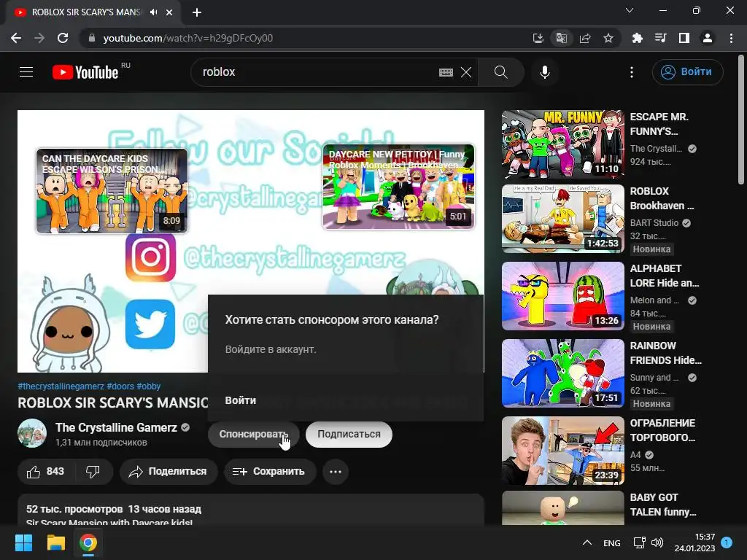Screen dimensions: 747x560
Task: Click the video description box with 52 тыс. просмотров
Action: (251, 510)
